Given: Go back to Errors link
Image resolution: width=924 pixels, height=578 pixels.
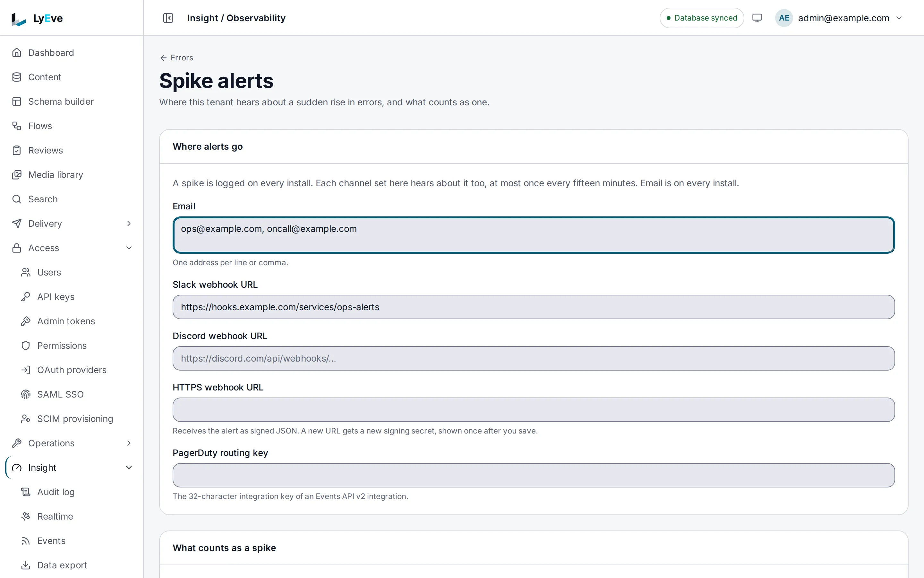Looking at the screenshot, I should point(176,58).
